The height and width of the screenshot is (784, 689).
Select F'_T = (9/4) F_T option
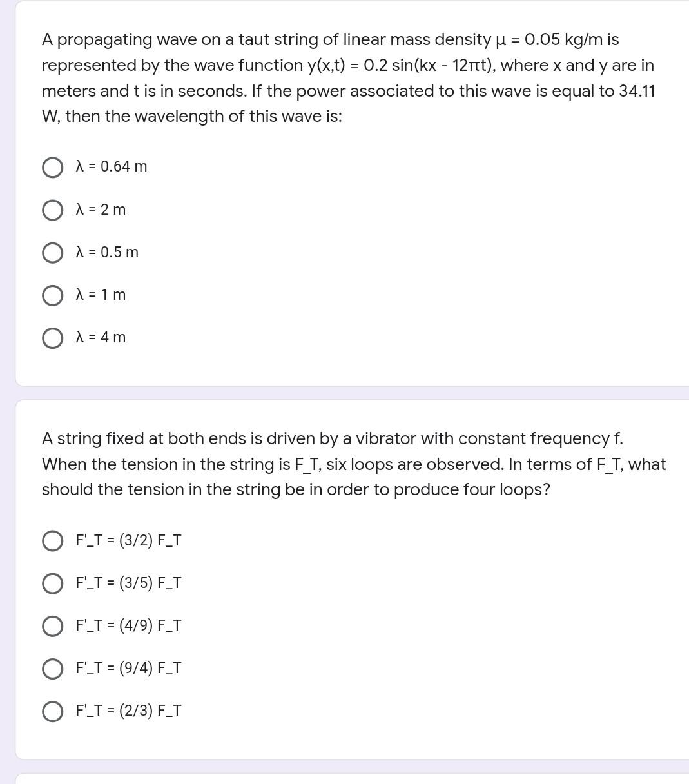[x=52, y=668]
